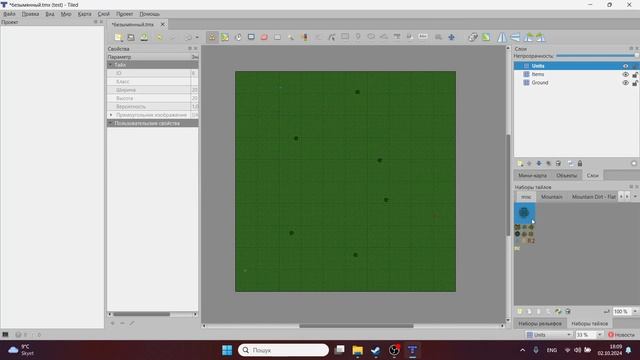Select the Edit Polygons tool
Screen dimensions: 640x360
(x=332, y=37)
